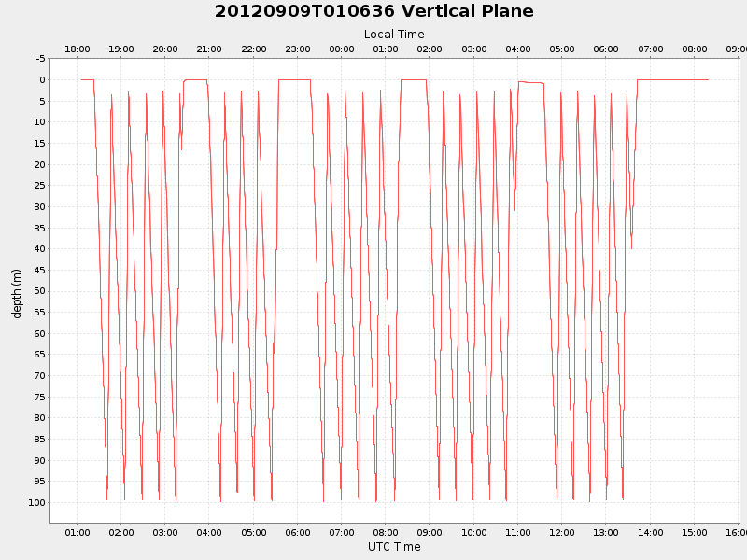Click the 12:00 UTC Time tick label

coord(562,532)
